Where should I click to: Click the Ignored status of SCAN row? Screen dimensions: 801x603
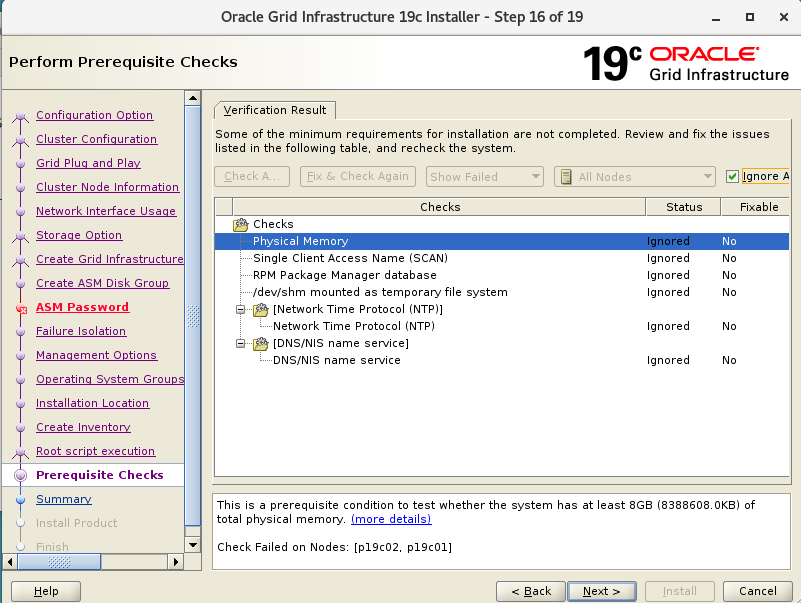(x=668, y=259)
